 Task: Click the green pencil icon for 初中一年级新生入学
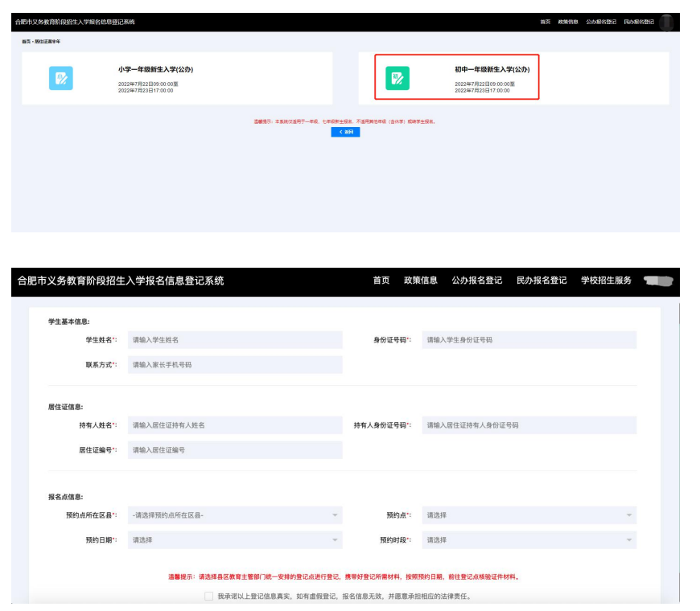[x=397, y=78]
